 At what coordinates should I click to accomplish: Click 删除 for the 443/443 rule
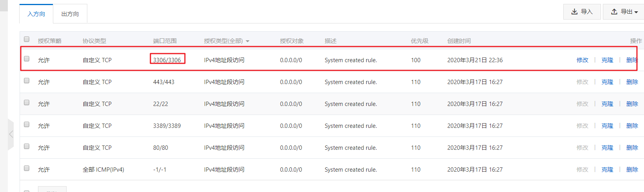pyautogui.click(x=632, y=82)
